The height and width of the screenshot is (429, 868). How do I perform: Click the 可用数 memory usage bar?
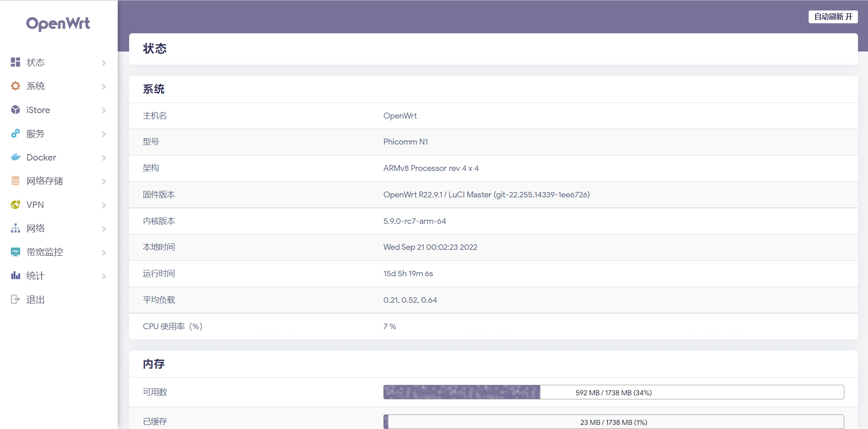613,393
